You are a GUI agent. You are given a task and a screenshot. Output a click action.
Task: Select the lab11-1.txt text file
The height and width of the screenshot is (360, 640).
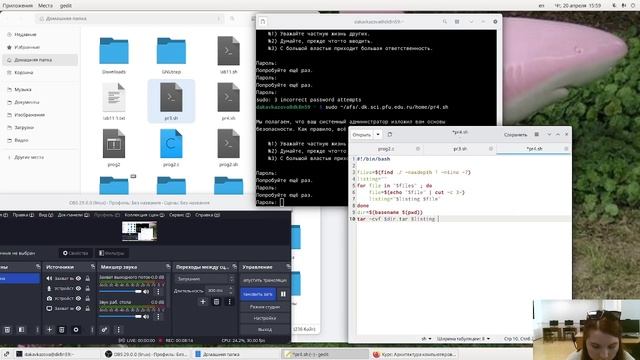(114, 97)
